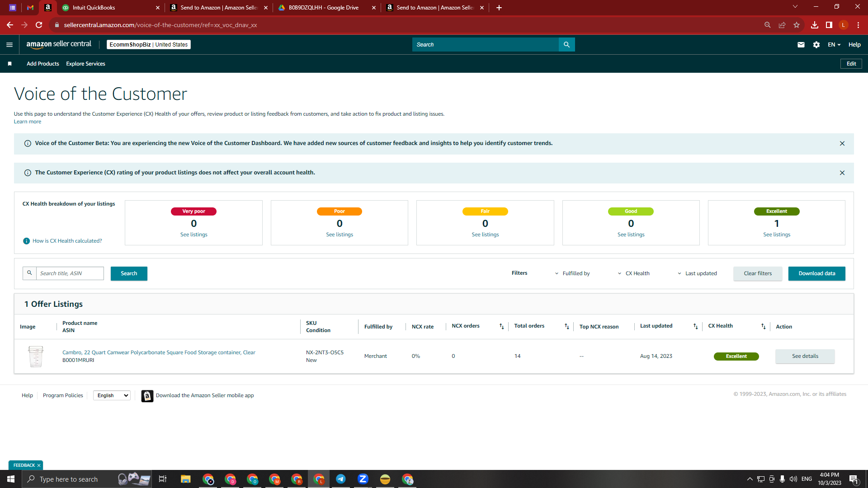Close the FEEDBACK tab widget
Image resolution: width=868 pixels, height=488 pixels.
(39, 465)
